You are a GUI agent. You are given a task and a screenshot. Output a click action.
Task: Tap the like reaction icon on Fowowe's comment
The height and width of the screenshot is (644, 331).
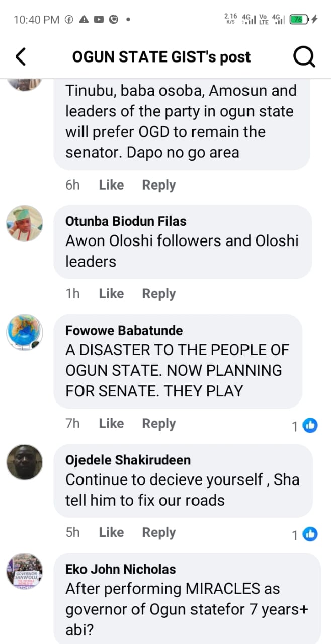pos(310,426)
